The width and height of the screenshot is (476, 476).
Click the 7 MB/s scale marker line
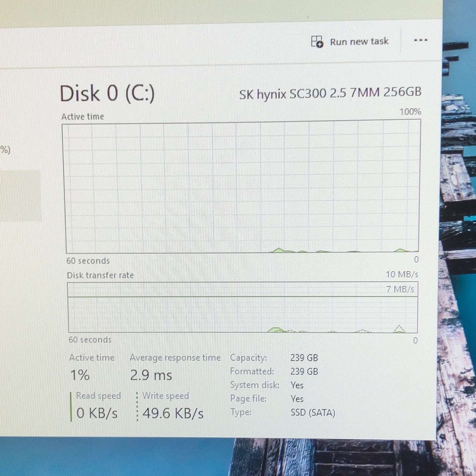pos(243,296)
